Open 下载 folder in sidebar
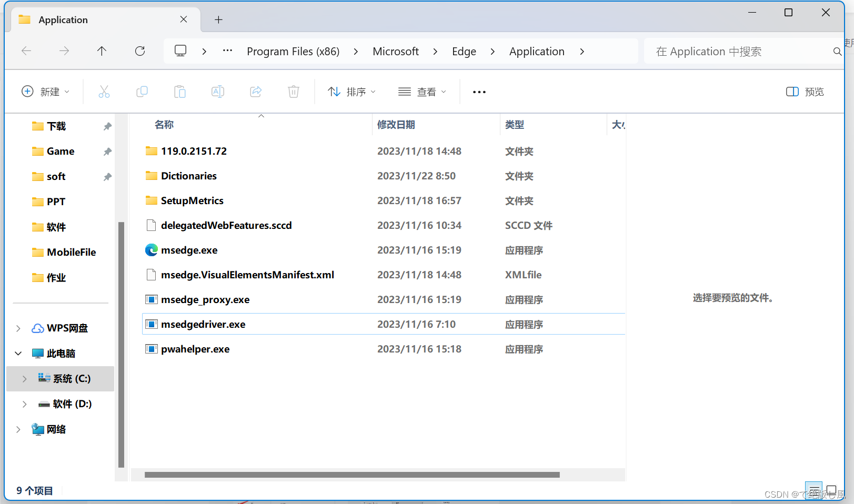Screen dimensions: 854x504 (x=56, y=126)
